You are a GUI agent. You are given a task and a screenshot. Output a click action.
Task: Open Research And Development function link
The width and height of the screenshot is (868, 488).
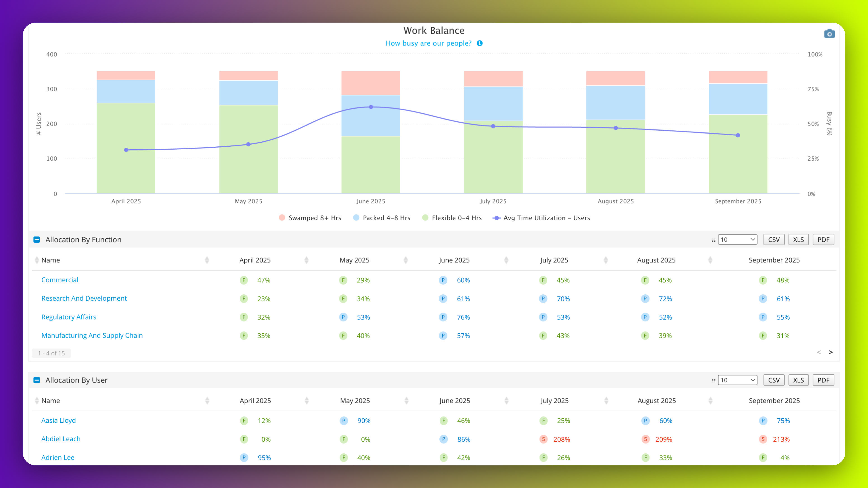click(84, 298)
